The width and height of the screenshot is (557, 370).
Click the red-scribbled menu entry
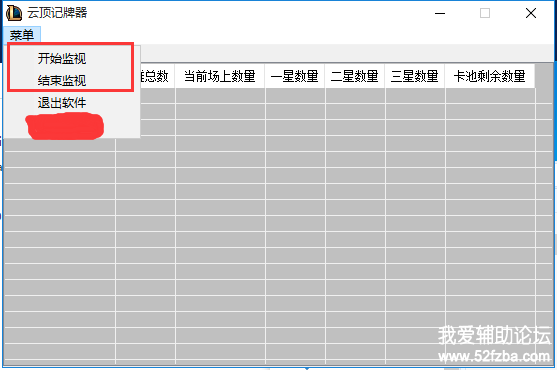[65, 126]
